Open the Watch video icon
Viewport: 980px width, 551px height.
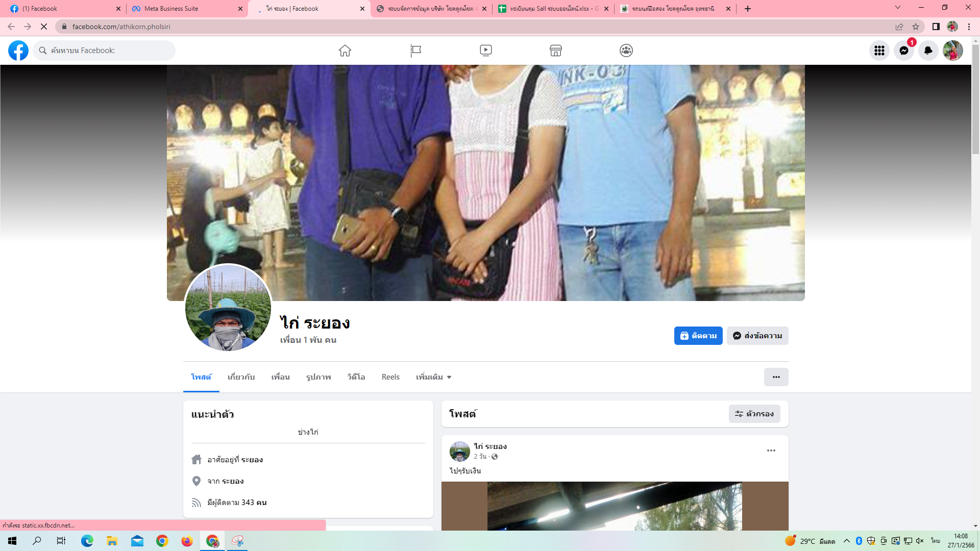485,51
